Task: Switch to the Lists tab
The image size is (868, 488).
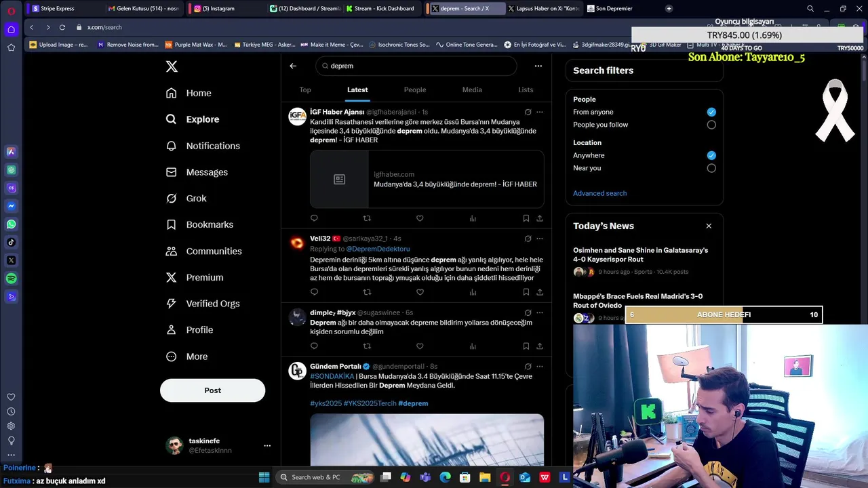Action: (x=526, y=89)
